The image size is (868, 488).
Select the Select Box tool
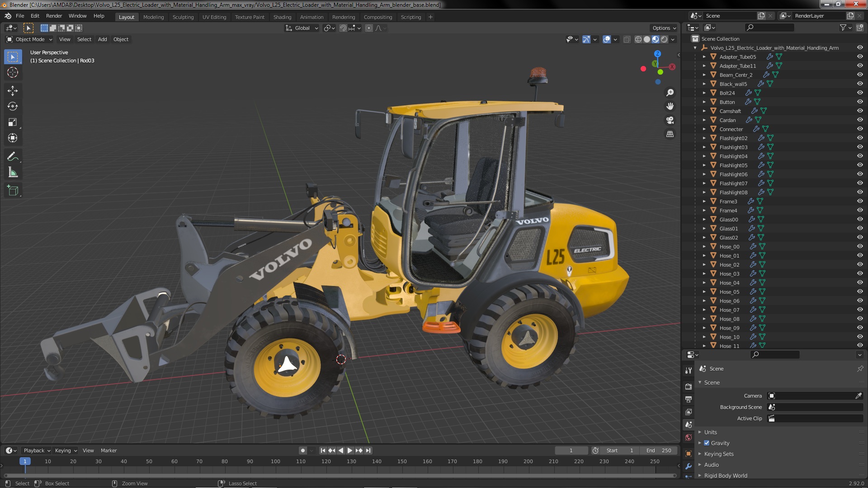click(x=13, y=57)
